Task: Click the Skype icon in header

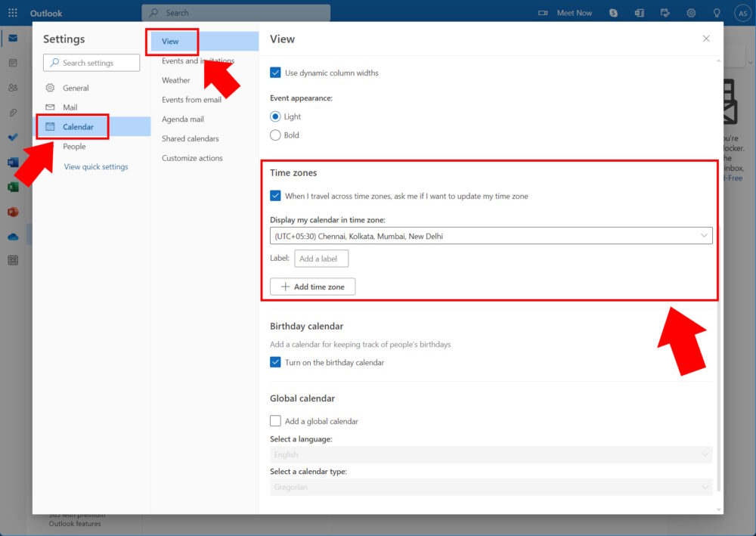Action: [x=614, y=13]
